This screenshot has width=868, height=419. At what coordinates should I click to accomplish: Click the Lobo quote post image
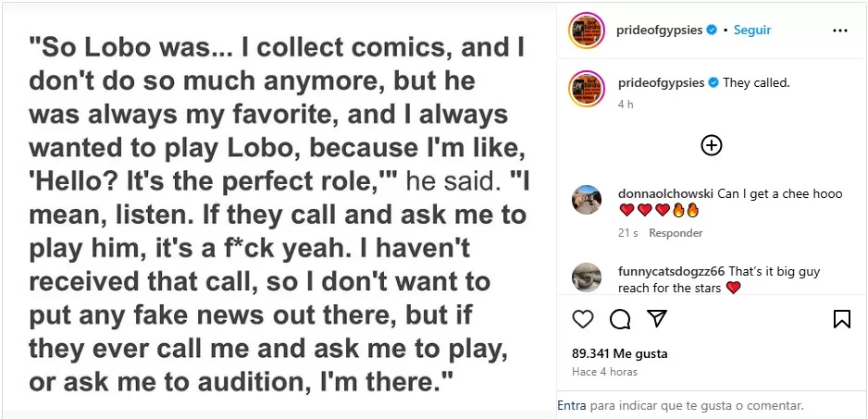coord(278,209)
